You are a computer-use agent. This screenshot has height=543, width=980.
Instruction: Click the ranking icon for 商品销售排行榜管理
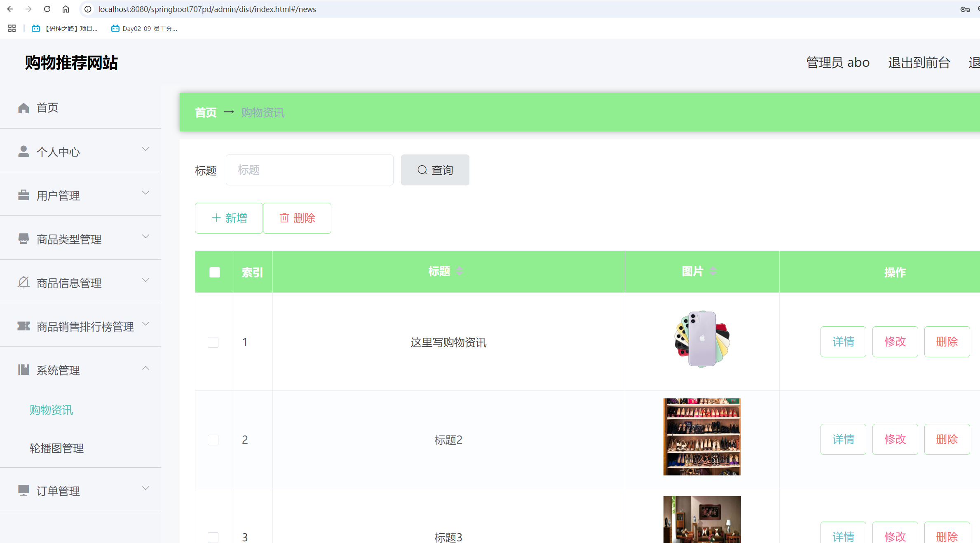click(23, 326)
